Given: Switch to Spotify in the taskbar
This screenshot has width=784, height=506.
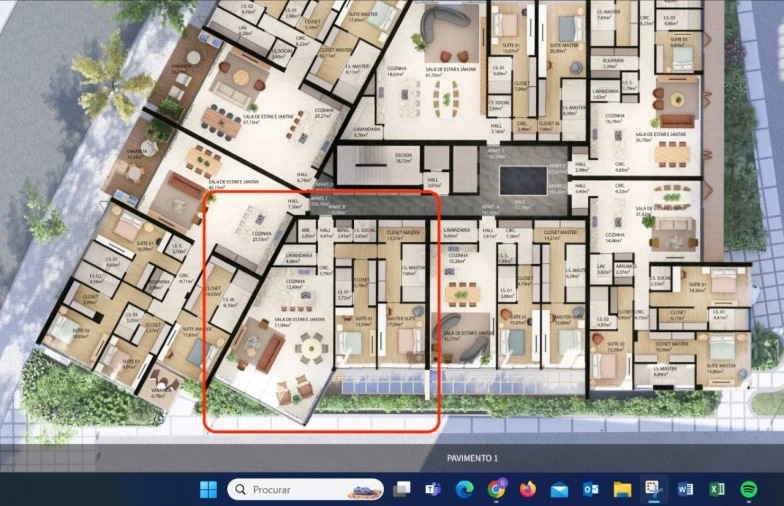Looking at the screenshot, I should (748, 489).
